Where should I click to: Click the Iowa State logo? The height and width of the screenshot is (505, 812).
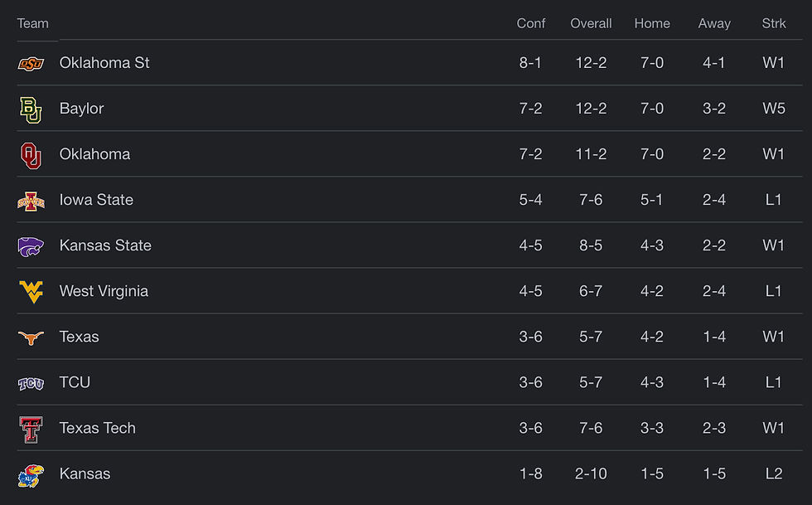[x=31, y=202]
